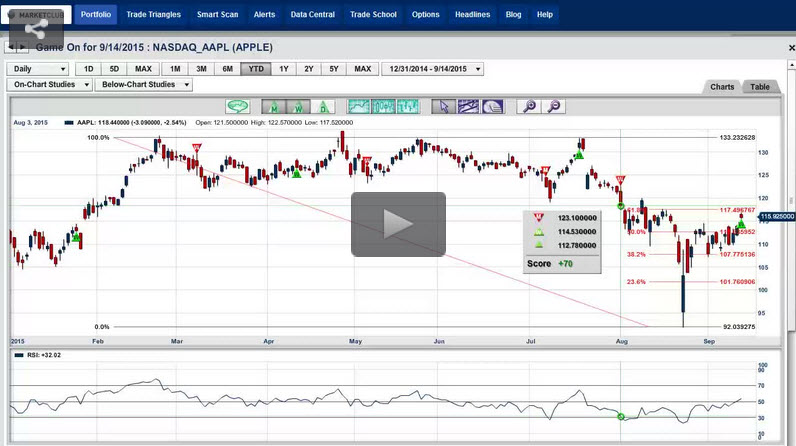Select the trendline drawing tool
This screenshot has height=446, width=796.
pyautogui.click(x=468, y=107)
